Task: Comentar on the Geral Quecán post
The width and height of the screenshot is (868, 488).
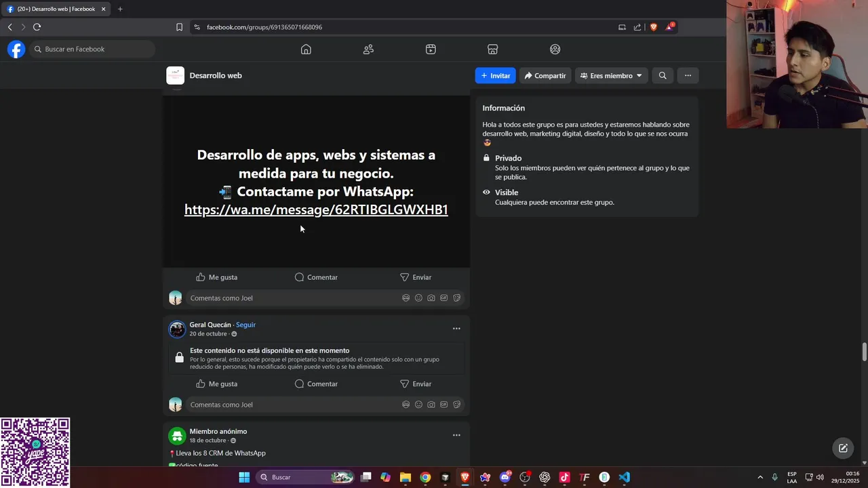Action: (x=316, y=384)
